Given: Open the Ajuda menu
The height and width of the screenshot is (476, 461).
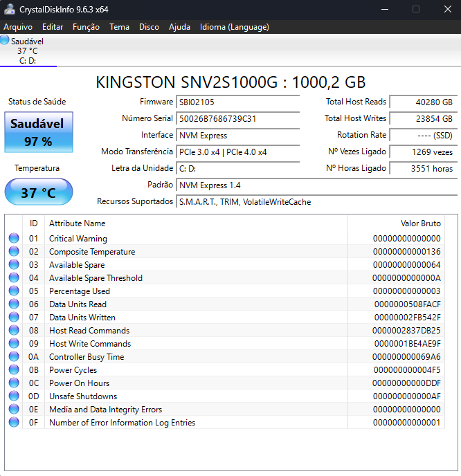Looking at the screenshot, I should tap(179, 27).
